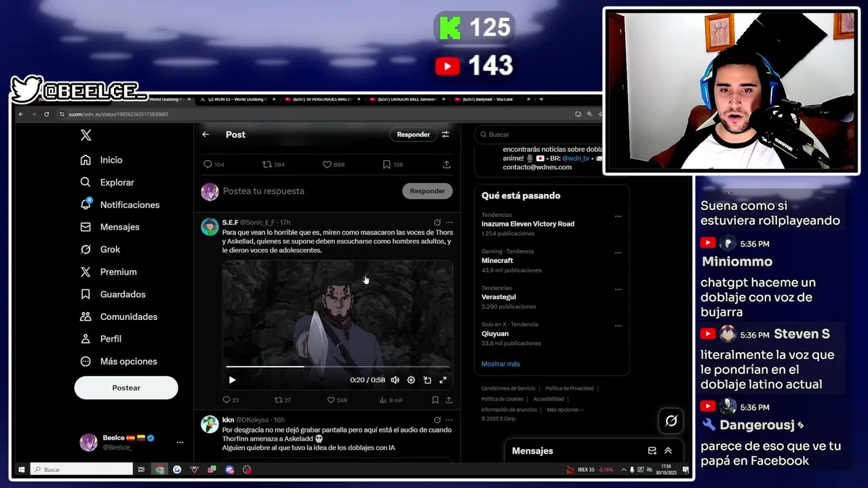Open options for Qiuyuan trend
This screenshot has height=488, width=868.
coord(618,326)
